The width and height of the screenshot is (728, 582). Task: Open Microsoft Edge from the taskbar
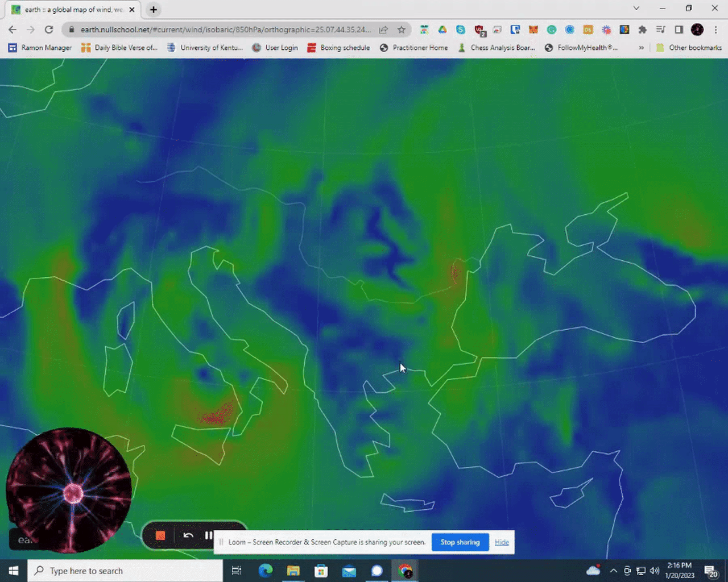click(266, 571)
